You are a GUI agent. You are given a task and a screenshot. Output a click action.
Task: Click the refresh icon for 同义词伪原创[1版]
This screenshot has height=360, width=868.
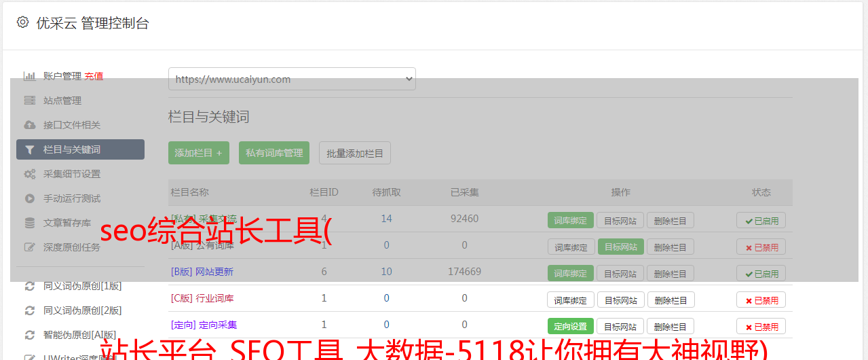(30, 286)
